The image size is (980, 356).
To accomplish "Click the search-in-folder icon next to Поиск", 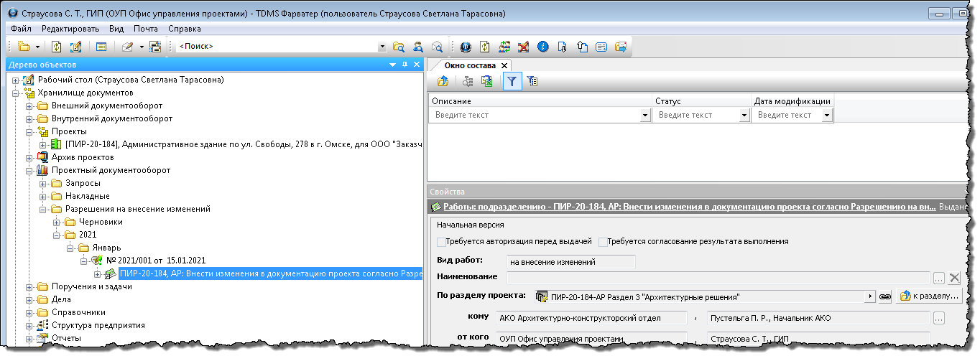I will 399,47.
